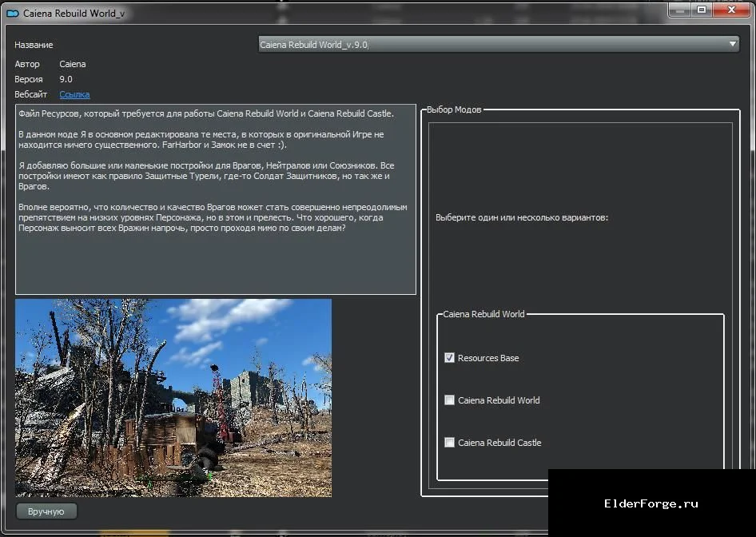Enable the Caiena Rebuild World checkbox
This screenshot has width=756, height=537.
point(449,400)
